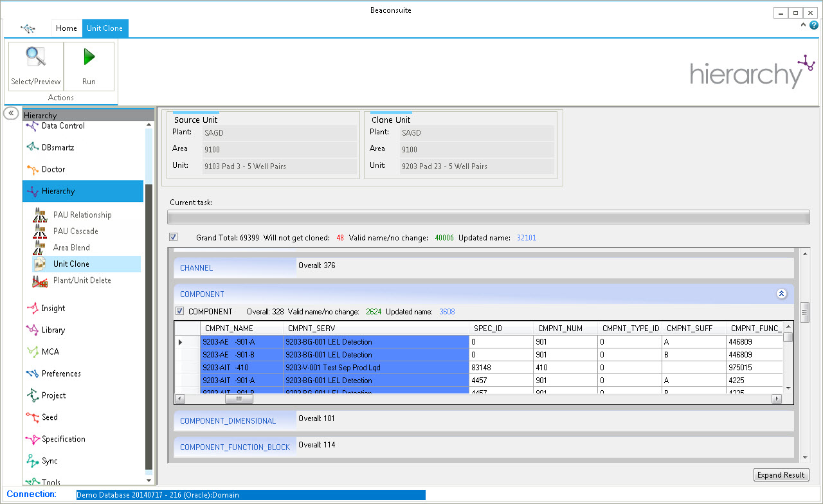823x504 pixels.
Task: Select Unit Clone tool
Action: click(x=86, y=264)
